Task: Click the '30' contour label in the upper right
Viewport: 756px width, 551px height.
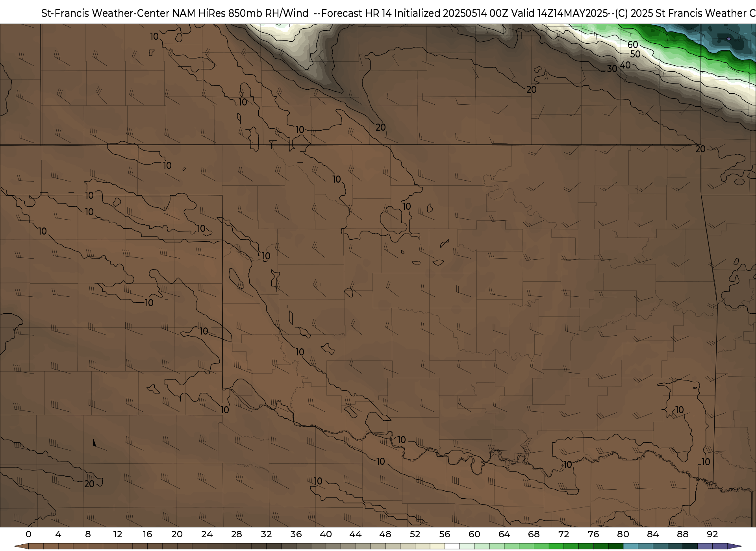Action: coord(612,69)
